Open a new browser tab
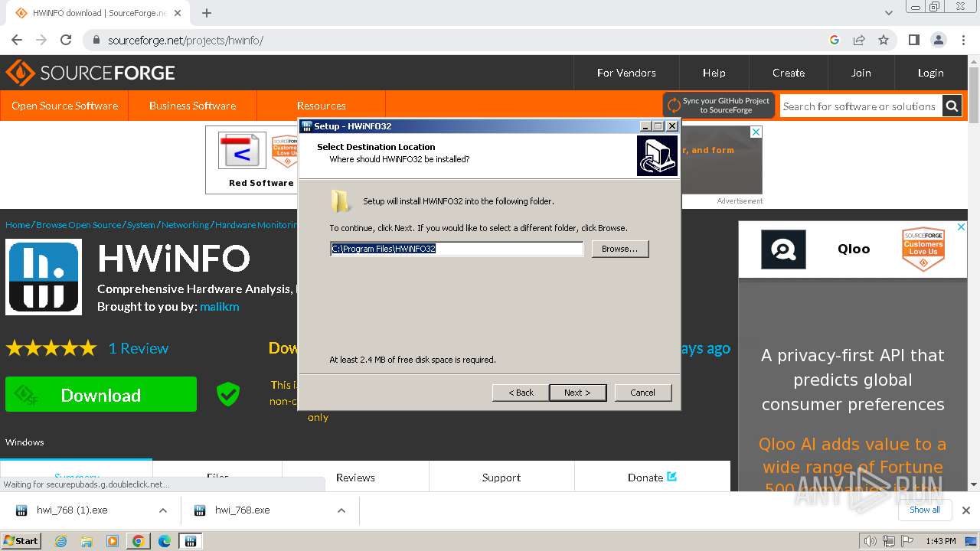The height and width of the screenshot is (551, 980). (x=207, y=13)
